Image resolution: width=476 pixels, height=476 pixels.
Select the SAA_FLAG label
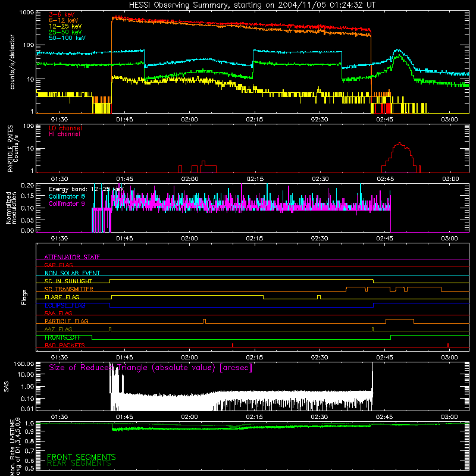pos(58,313)
